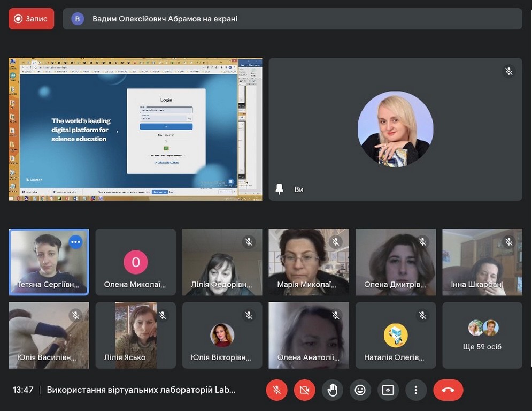Select Олена Миколаївна's participant tile
Image resolution: width=532 pixels, height=411 pixels.
click(x=135, y=262)
